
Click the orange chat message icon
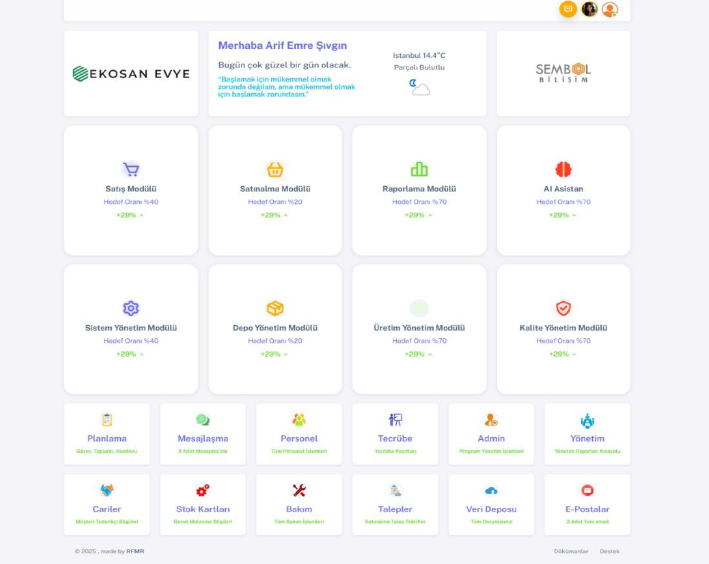568,9
